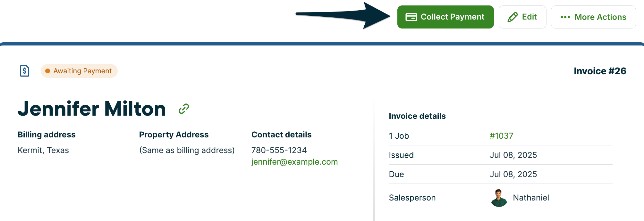Click the Invoice #26 heading

coord(600,71)
